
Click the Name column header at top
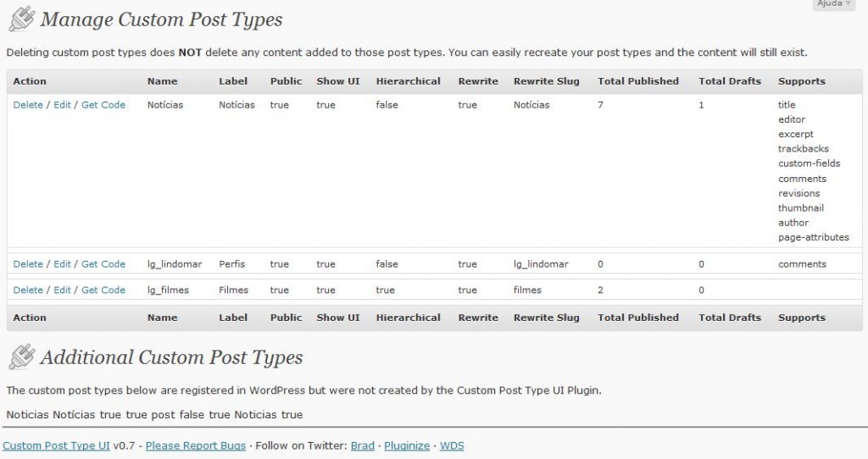click(162, 81)
